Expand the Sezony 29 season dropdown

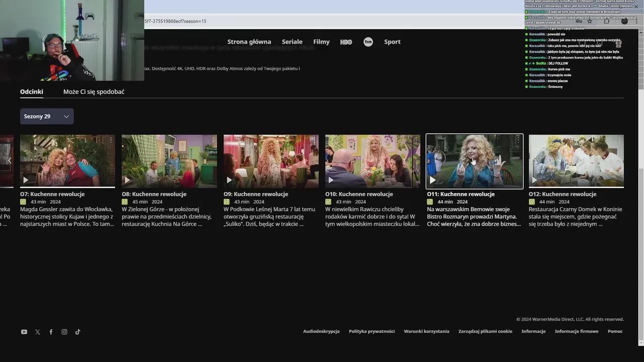(x=47, y=116)
